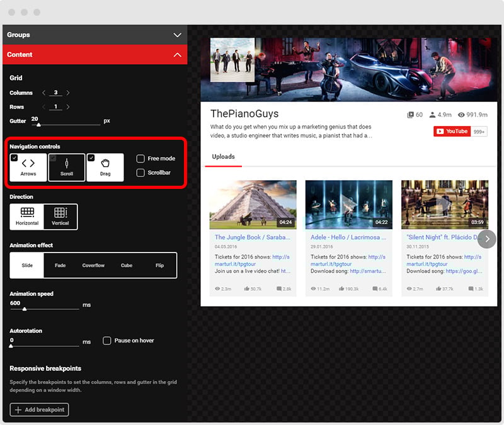Viewport: 504px width, 425px height.
Task: Check the Scroll checkbox
Action: tap(53, 158)
